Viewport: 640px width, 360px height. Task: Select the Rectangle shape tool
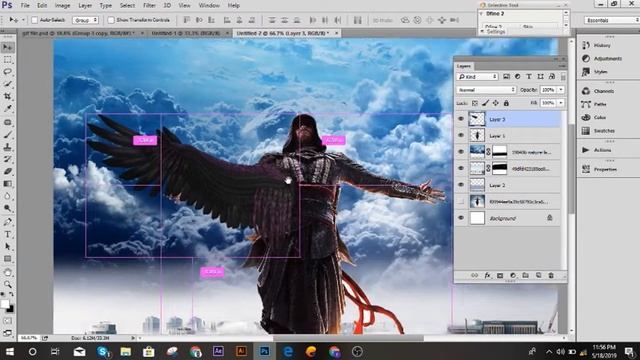coord(7,259)
